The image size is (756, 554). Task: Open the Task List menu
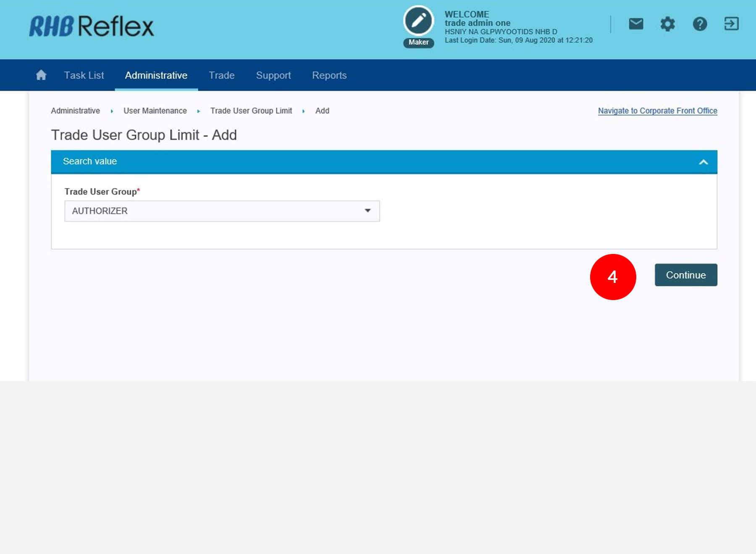coord(84,75)
